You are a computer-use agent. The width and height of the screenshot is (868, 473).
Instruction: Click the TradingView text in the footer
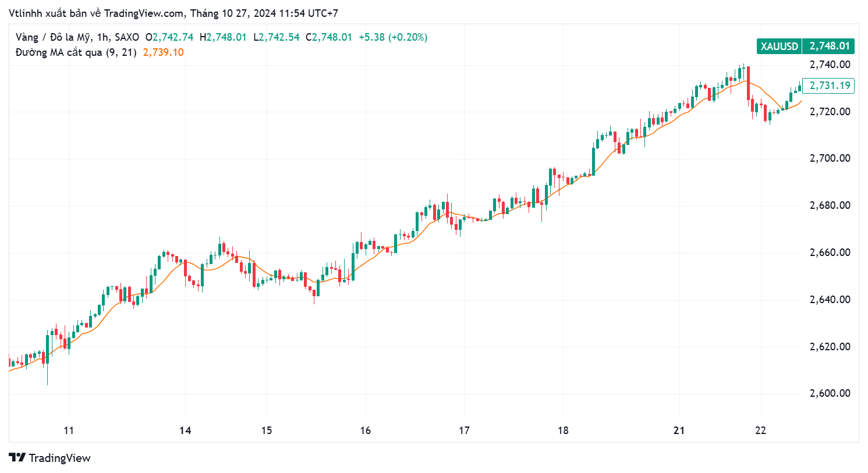point(60,458)
